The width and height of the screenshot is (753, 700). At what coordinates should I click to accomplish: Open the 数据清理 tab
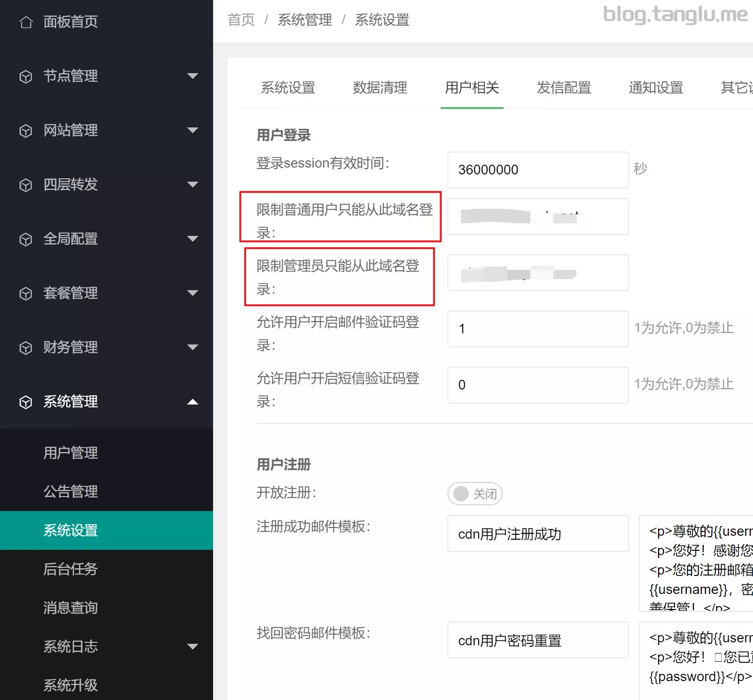[380, 88]
